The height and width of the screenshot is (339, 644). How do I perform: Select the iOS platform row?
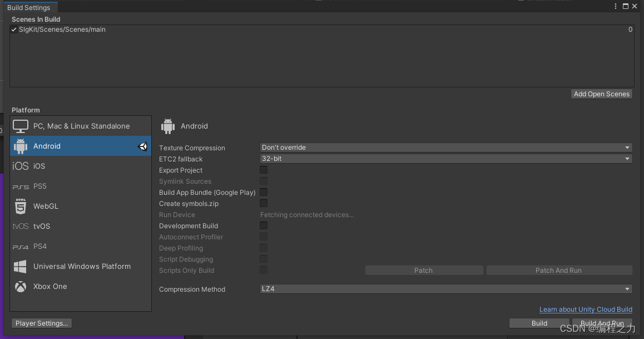81,166
